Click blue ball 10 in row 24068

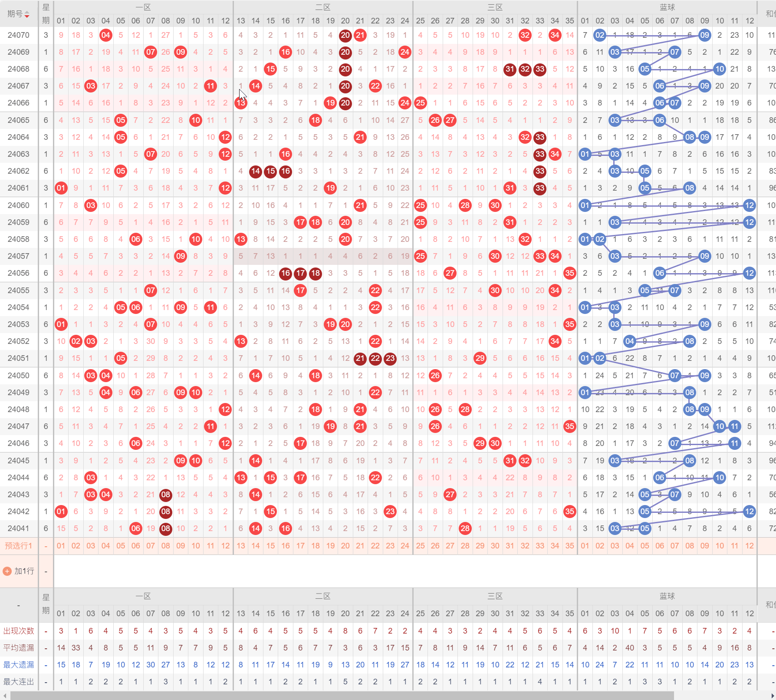pos(720,69)
